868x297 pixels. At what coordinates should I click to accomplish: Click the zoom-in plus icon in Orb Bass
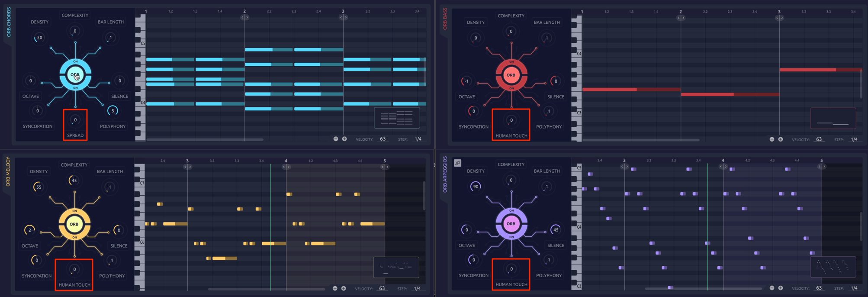[x=781, y=139]
